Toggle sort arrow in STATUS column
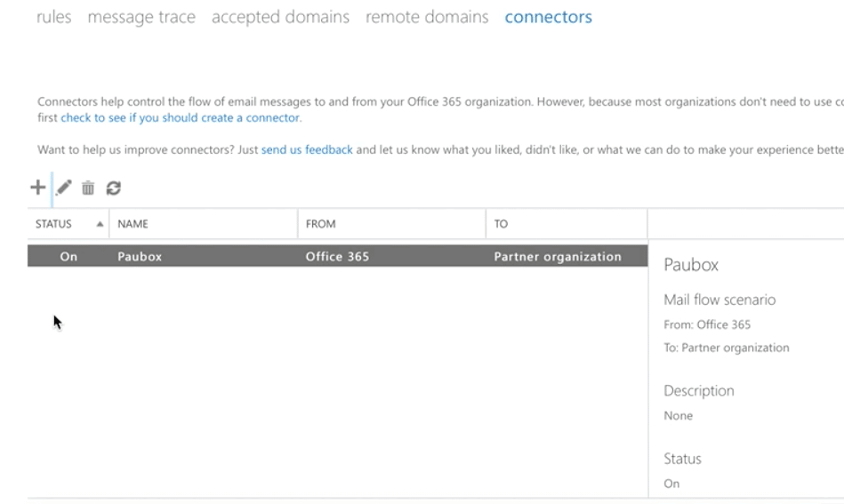Image resolution: width=844 pixels, height=504 pixels. click(99, 224)
